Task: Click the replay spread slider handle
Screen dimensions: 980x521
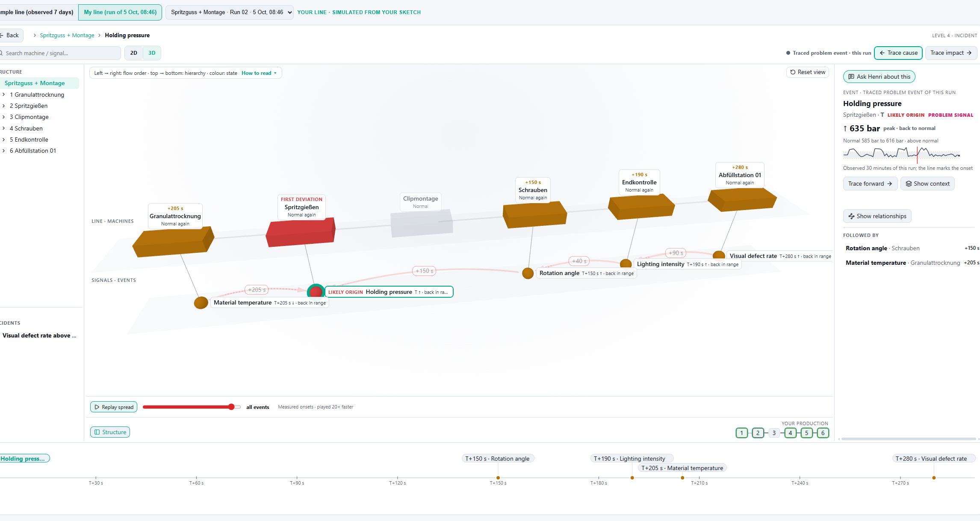Action: [x=231, y=407]
